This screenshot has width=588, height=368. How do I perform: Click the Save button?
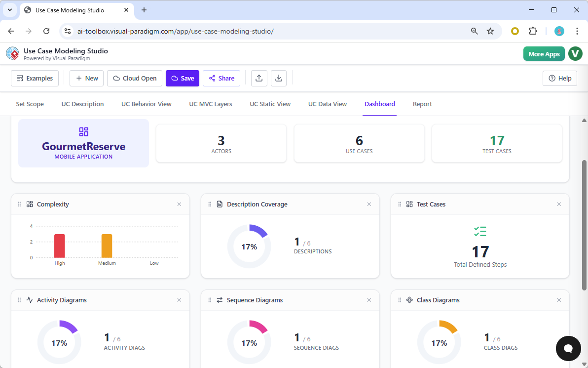click(182, 78)
